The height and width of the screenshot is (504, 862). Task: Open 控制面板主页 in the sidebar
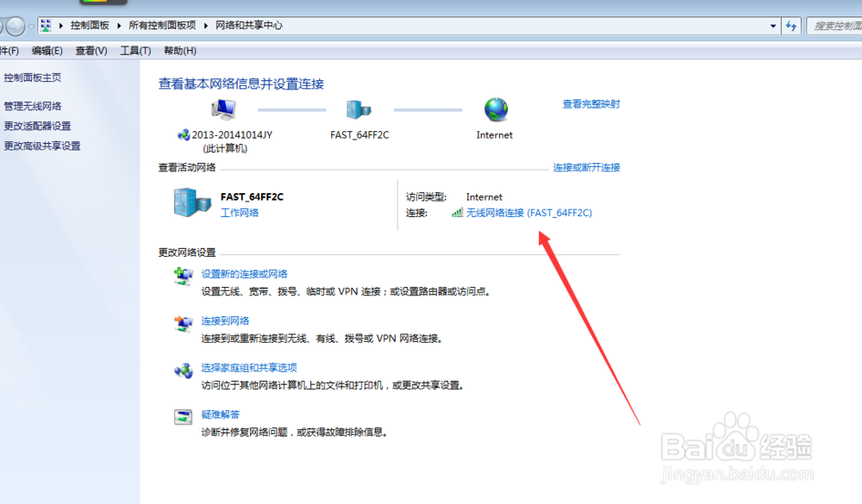33,78
